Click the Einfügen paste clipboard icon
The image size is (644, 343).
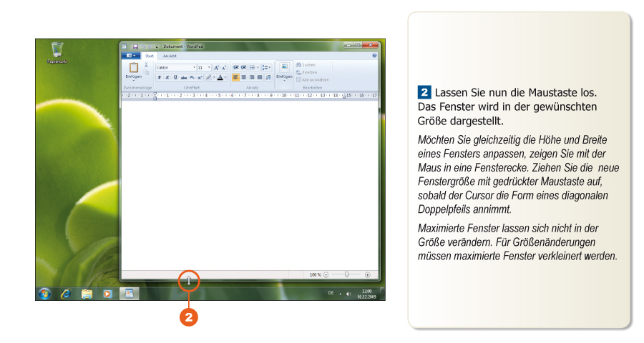coord(133,67)
